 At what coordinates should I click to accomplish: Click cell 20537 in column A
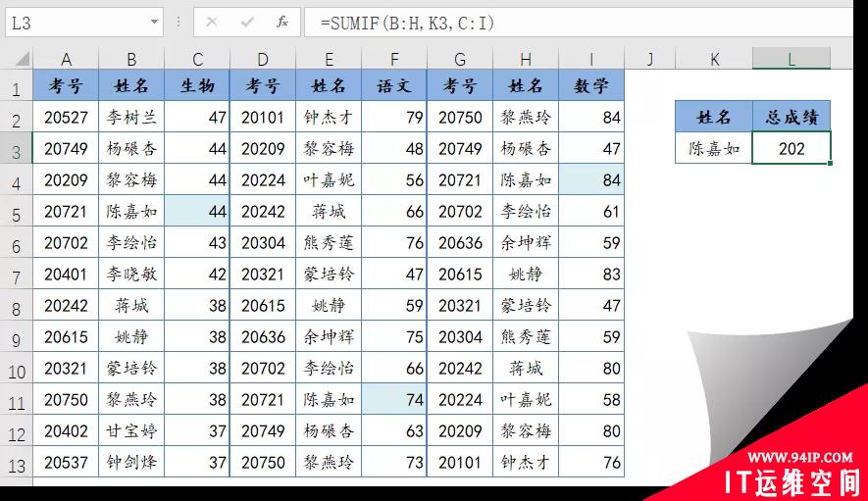66,462
